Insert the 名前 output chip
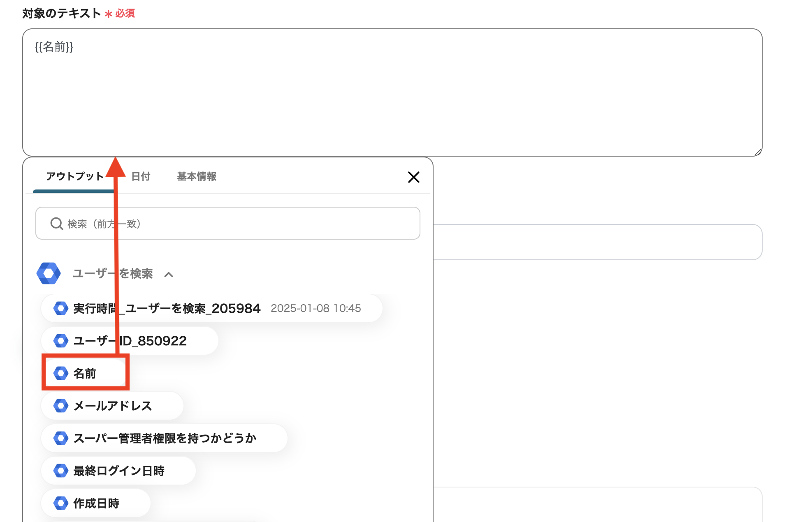The width and height of the screenshot is (812, 522). pyautogui.click(x=85, y=373)
